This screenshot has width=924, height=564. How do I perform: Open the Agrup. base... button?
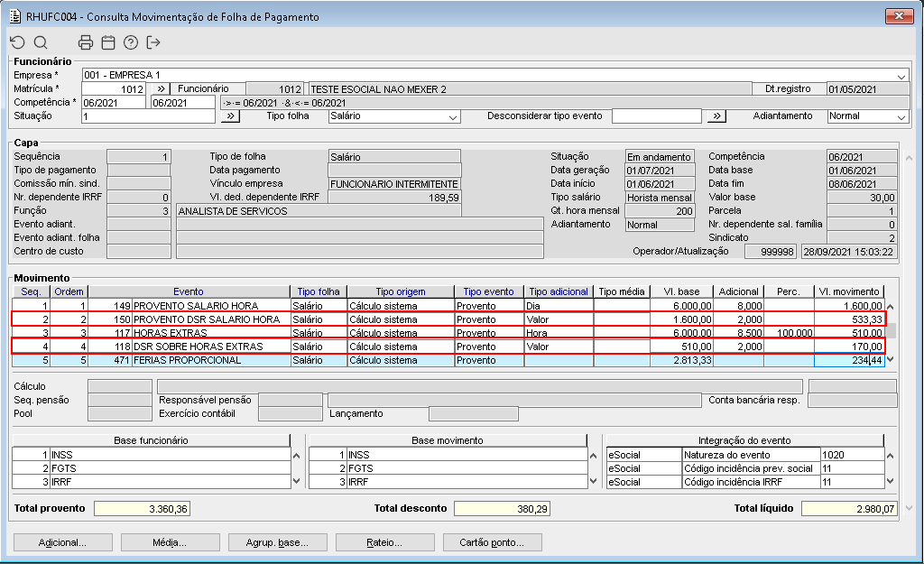point(277,542)
